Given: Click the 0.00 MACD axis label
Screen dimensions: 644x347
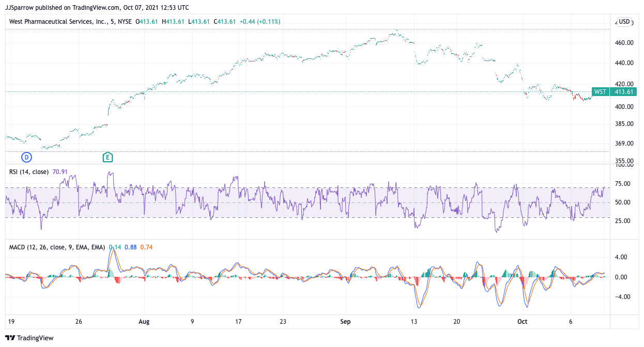Looking at the screenshot, I should coord(622,277).
